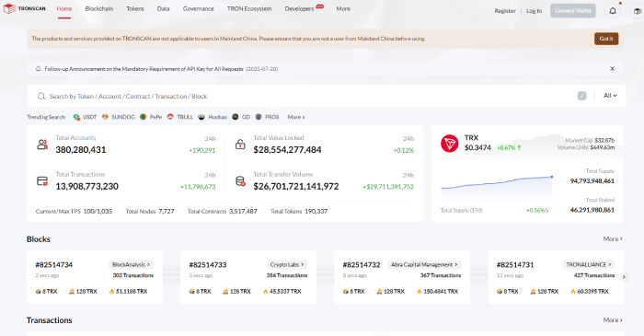Click the Total Transfer Volume coins icon
Image resolution: width=644 pixels, height=336 pixels.
point(240,180)
